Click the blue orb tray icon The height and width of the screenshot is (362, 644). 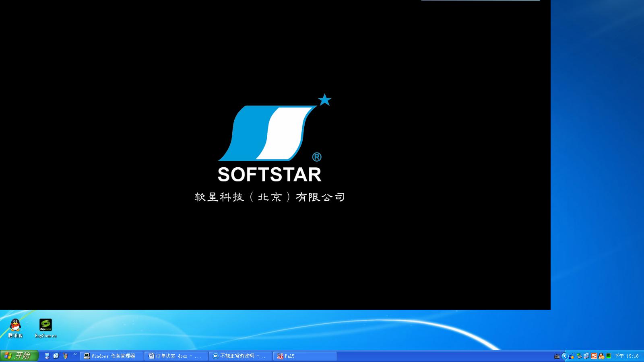tap(572, 356)
